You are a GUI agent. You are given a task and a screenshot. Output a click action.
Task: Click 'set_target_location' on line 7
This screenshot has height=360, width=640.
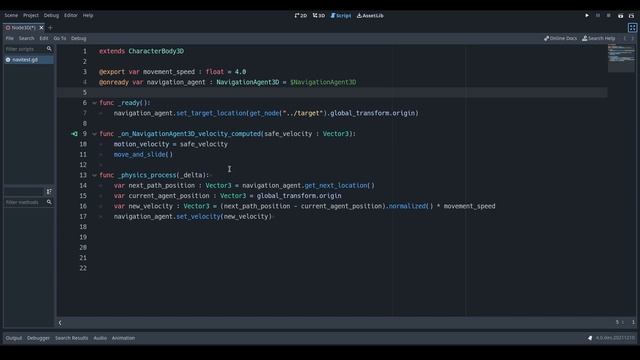(211, 113)
